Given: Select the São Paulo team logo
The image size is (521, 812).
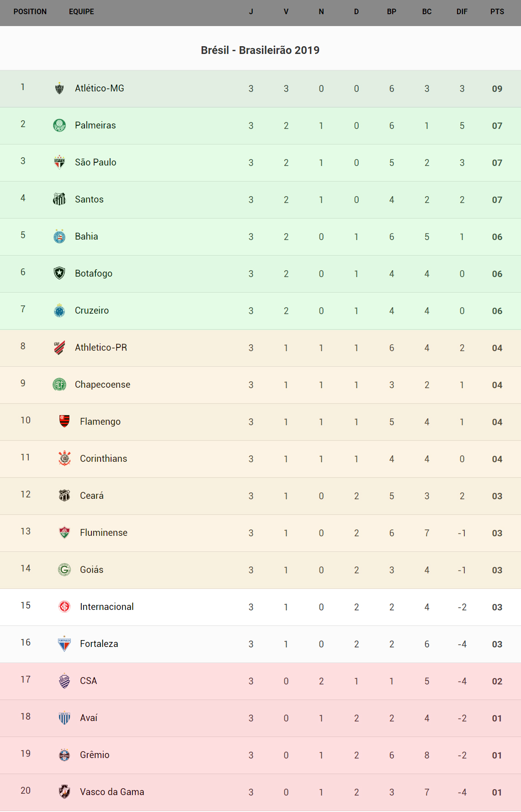Looking at the screenshot, I should (59, 162).
